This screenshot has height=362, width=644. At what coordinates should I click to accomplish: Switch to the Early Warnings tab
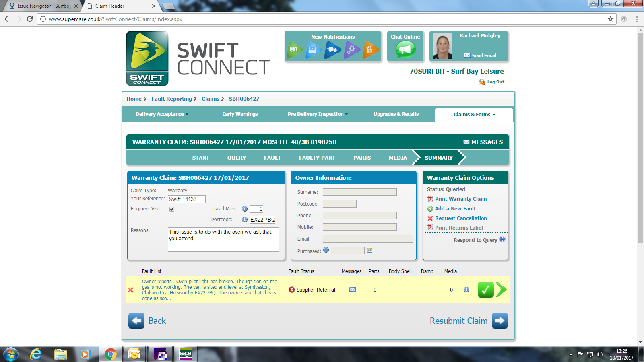click(240, 114)
